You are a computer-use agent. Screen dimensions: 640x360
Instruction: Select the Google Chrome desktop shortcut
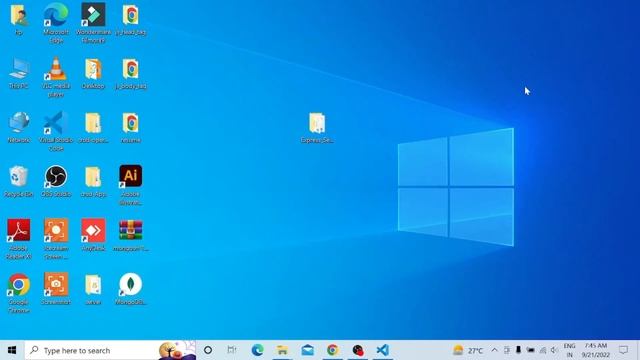tap(19, 293)
